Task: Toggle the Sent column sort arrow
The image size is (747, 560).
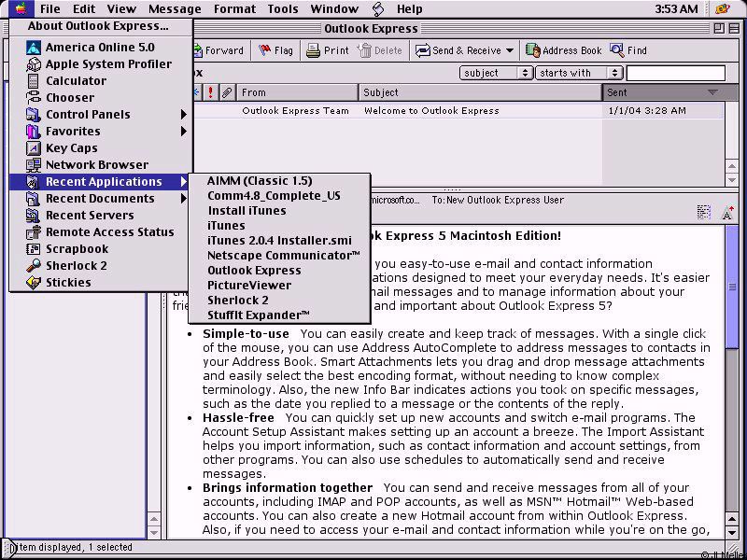Action: 712,92
